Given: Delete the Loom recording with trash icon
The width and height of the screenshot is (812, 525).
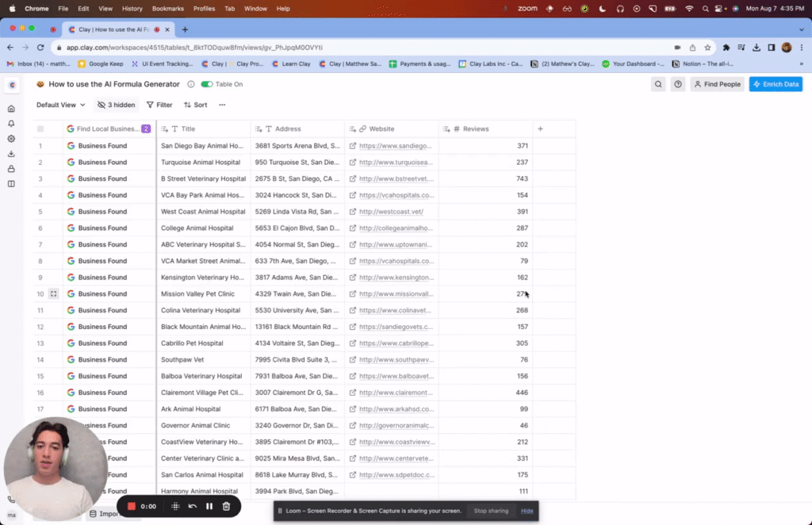Looking at the screenshot, I should pyautogui.click(x=226, y=506).
